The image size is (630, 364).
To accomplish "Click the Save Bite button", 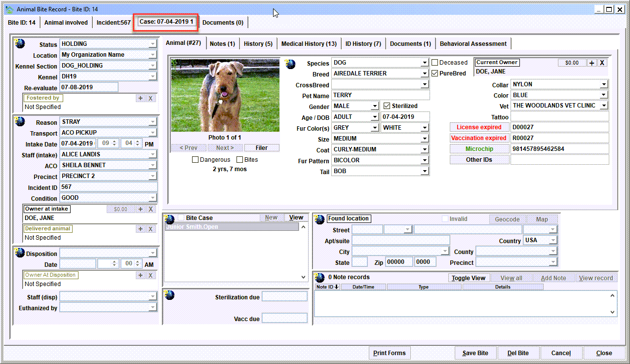I will click(x=475, y=353).
